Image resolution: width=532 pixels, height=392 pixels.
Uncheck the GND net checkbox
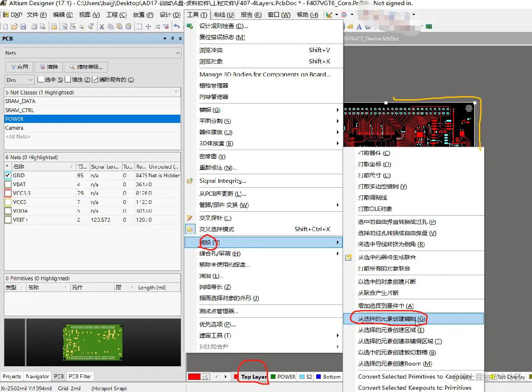[x=8, y=176]
